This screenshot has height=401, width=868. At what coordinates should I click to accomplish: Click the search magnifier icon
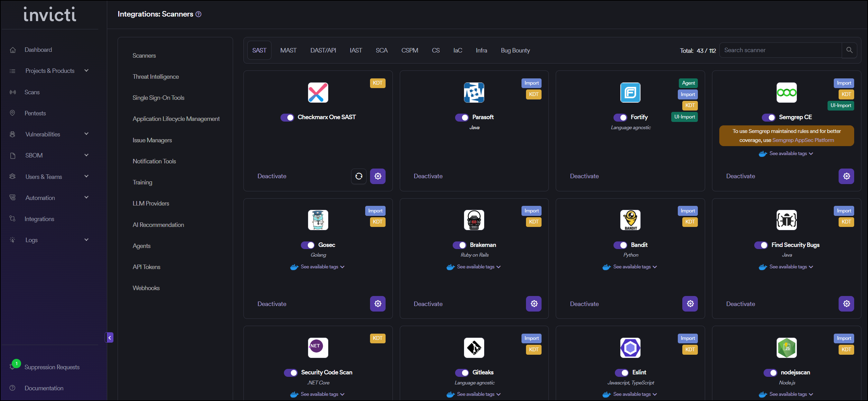coord(849,50)
